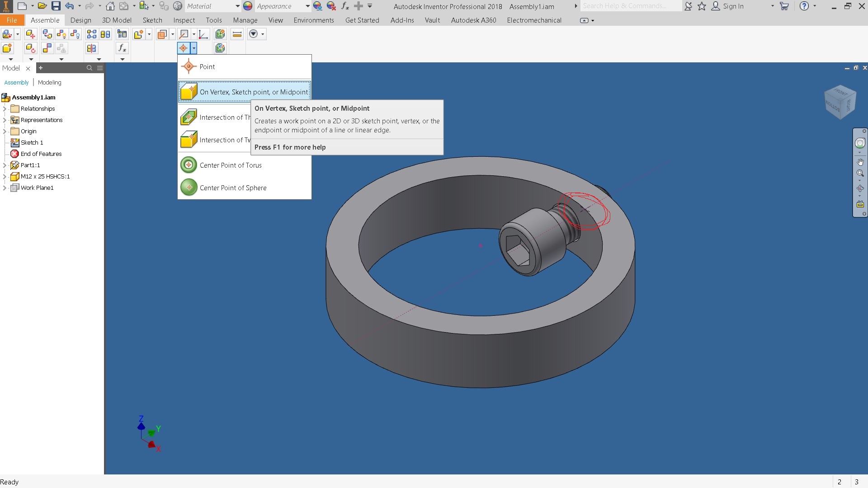Screen dimensions: 868x488
Task: Click the UCS axis icon in ribbon
Action: (203, 34)
